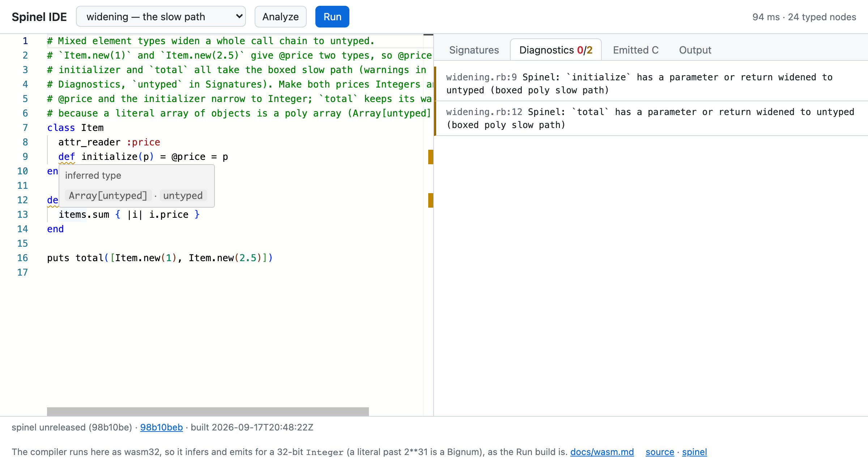The height and width of the screenshot is (463, 868).
Task: Show the Output tab
Action: [x=695, y=50]
